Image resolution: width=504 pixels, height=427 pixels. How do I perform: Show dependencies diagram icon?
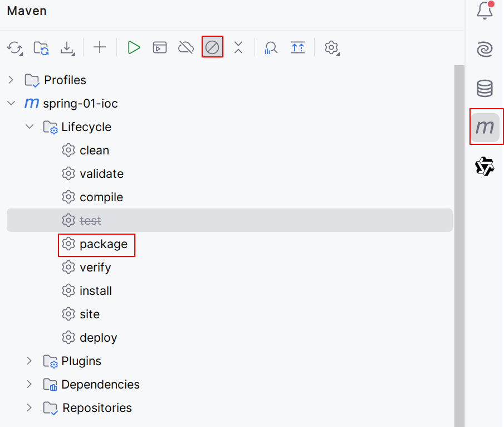tap(297, 47)
